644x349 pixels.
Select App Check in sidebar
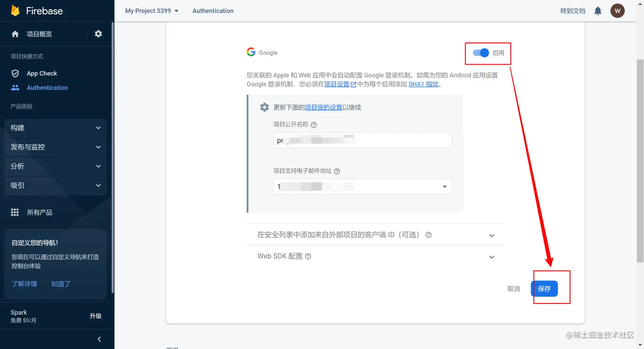click(42, 73)
